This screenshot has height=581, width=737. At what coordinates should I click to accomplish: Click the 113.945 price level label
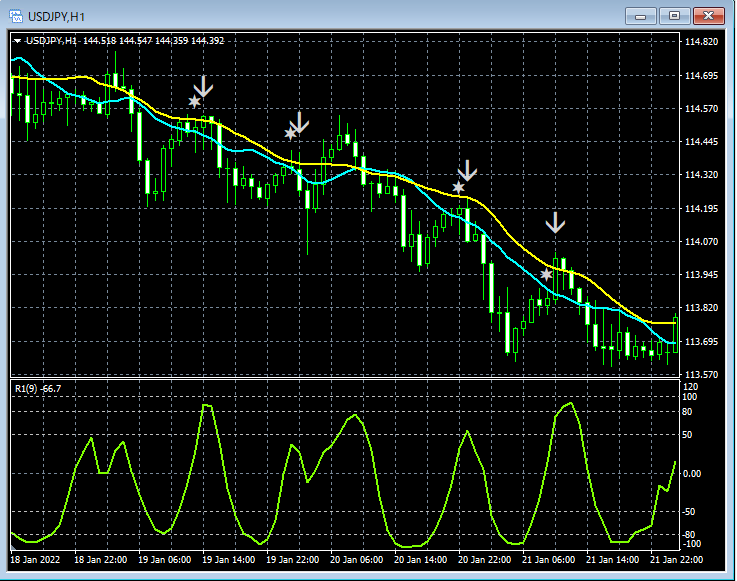701,275
